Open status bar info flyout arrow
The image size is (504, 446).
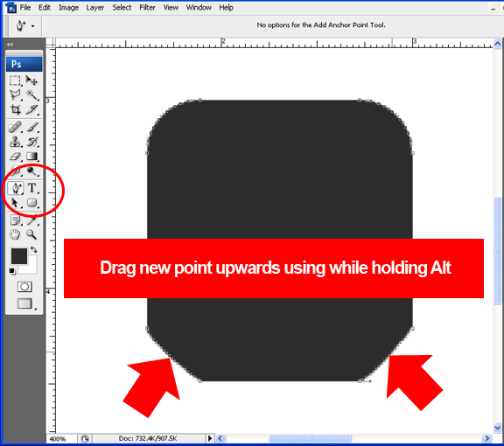coord(210,438)
